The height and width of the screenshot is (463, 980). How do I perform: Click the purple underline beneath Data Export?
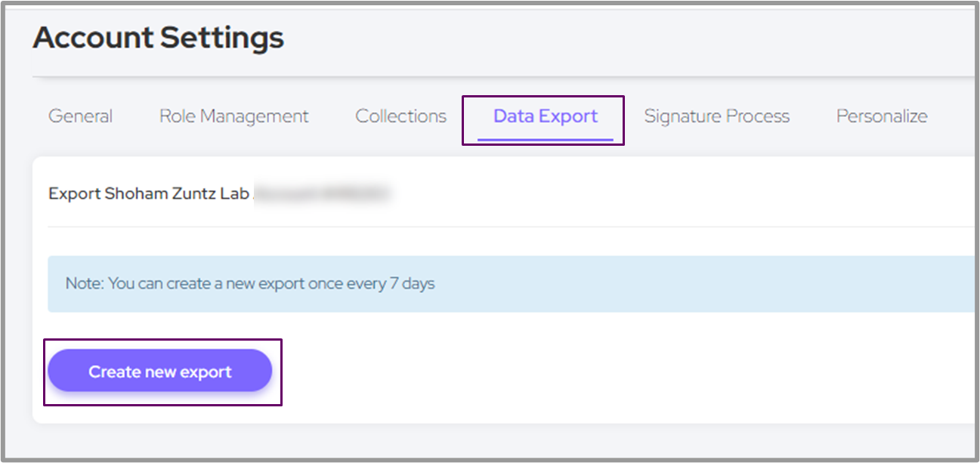545,140
